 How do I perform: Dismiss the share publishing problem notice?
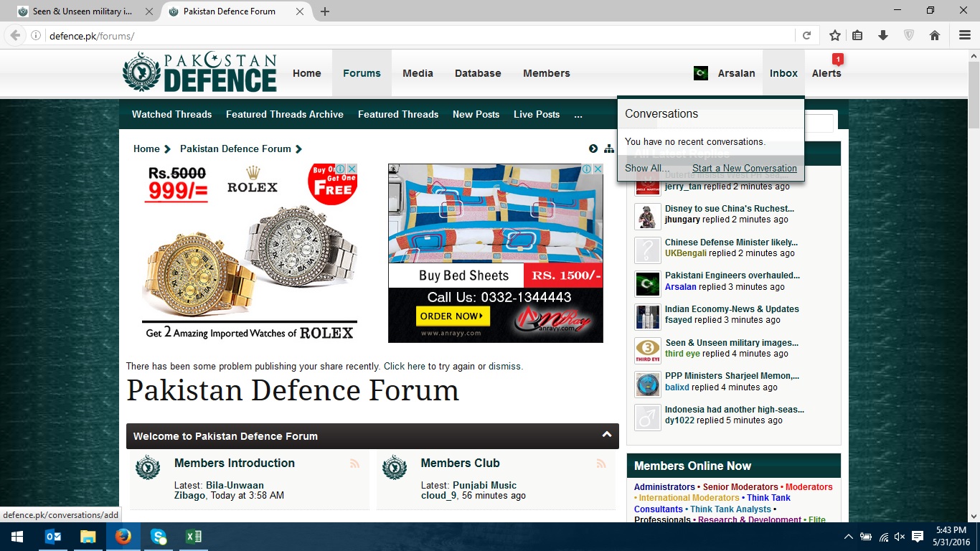(505, 366)
